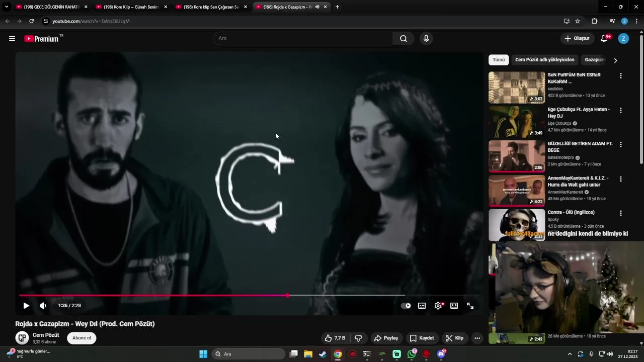Open player settings gear

pyautogui.click(x=438, y=306)
